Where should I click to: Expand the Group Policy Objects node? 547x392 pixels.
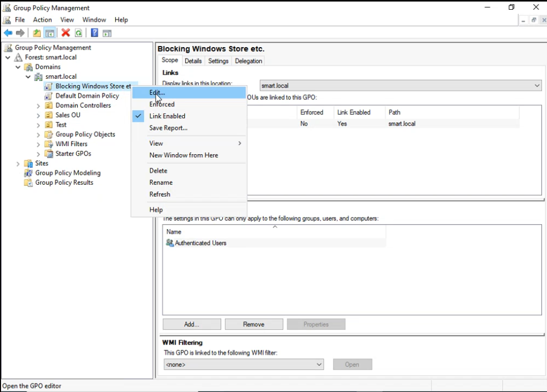pyautogui.click(x=39, y=134)
